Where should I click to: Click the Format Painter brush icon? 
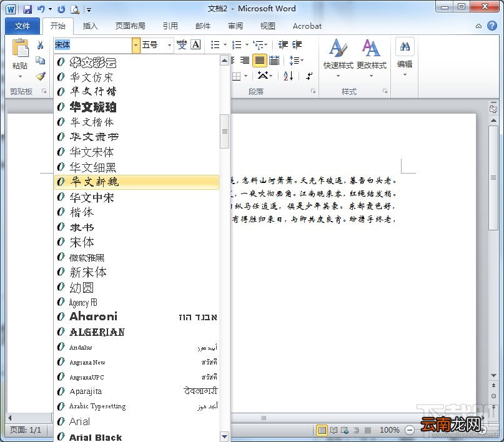[x=41, y=76]
